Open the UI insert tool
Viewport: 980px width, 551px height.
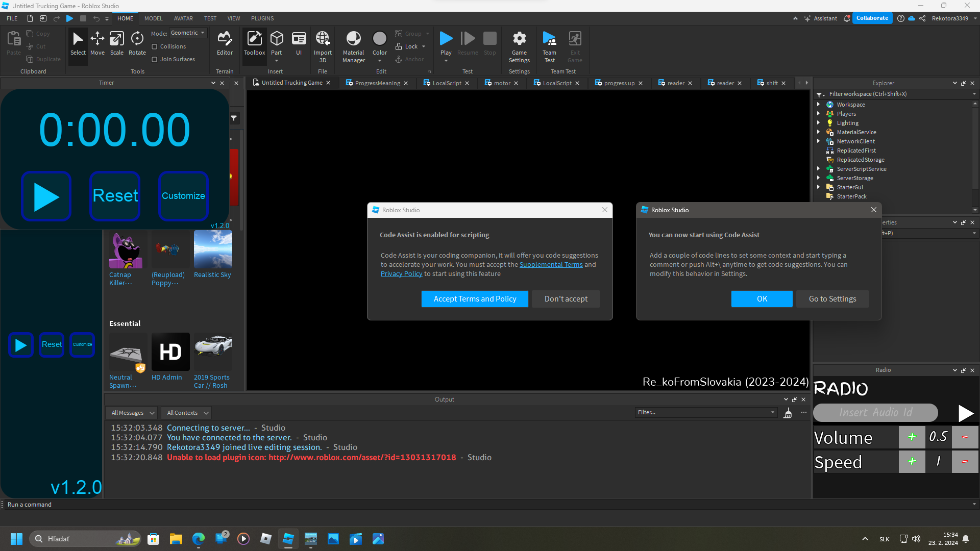coord(299,44)
